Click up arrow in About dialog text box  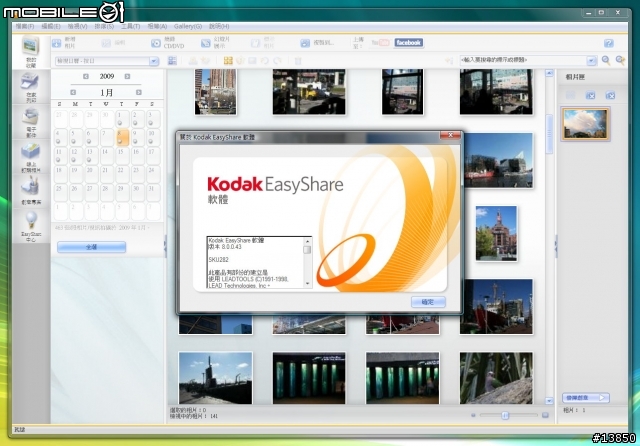click(x=307, y=241)
